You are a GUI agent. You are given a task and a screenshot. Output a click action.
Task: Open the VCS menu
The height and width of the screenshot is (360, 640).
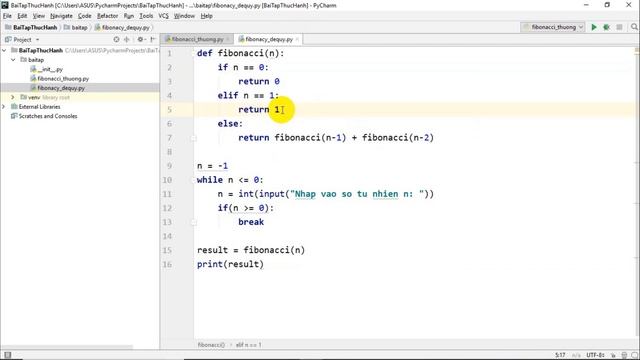pyautogui.click(x=163, y=16)
